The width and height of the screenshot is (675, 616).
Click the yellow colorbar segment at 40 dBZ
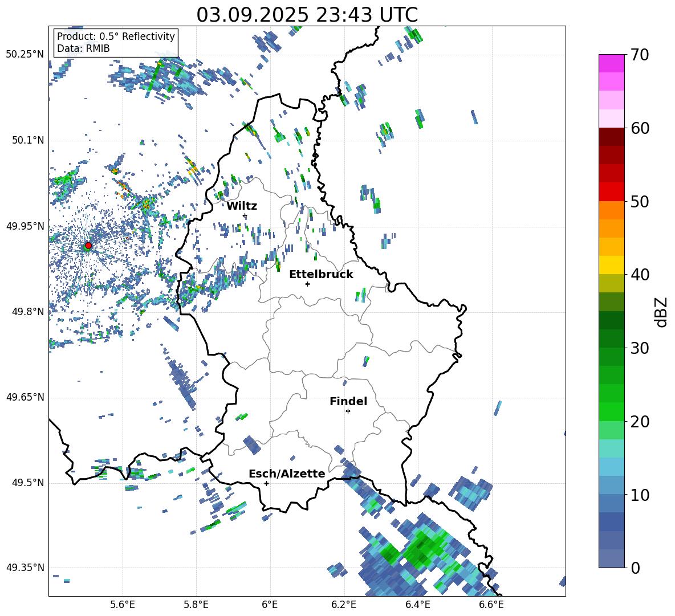pyautogui.click(x=612, y=265)
